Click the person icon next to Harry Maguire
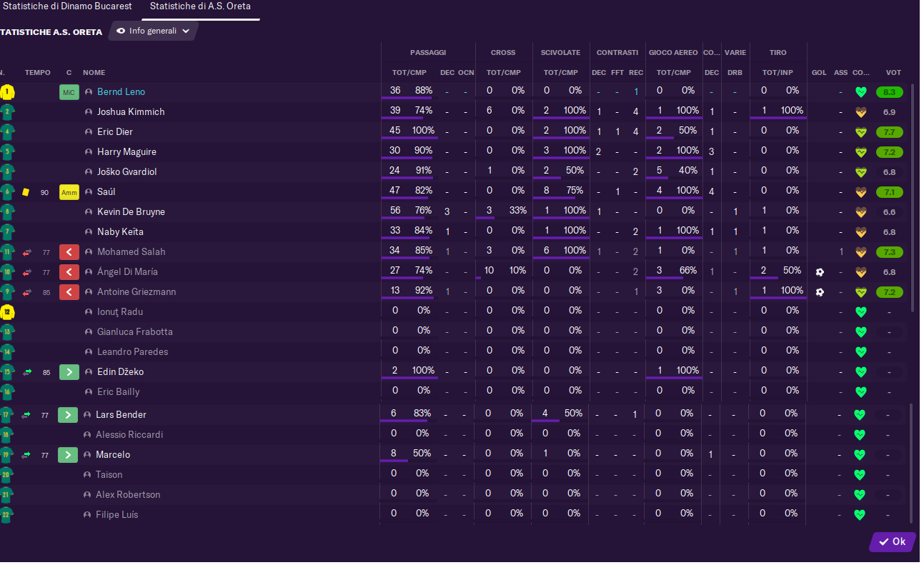This screenshot has width=924, height=565. pos(89,152)
